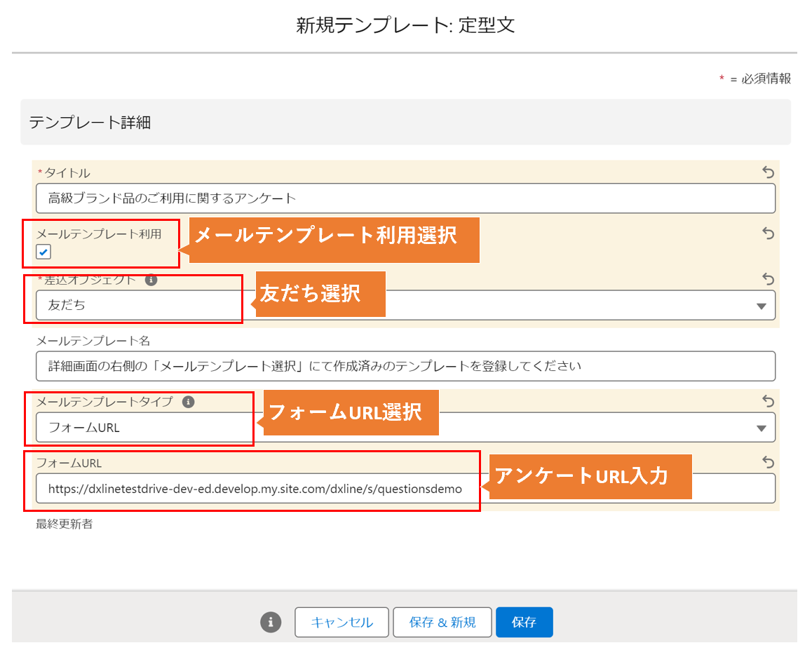812x657 pixels.
Task: Click undo icon for メールテンプレートタイプ row
Action: (768, 401)
